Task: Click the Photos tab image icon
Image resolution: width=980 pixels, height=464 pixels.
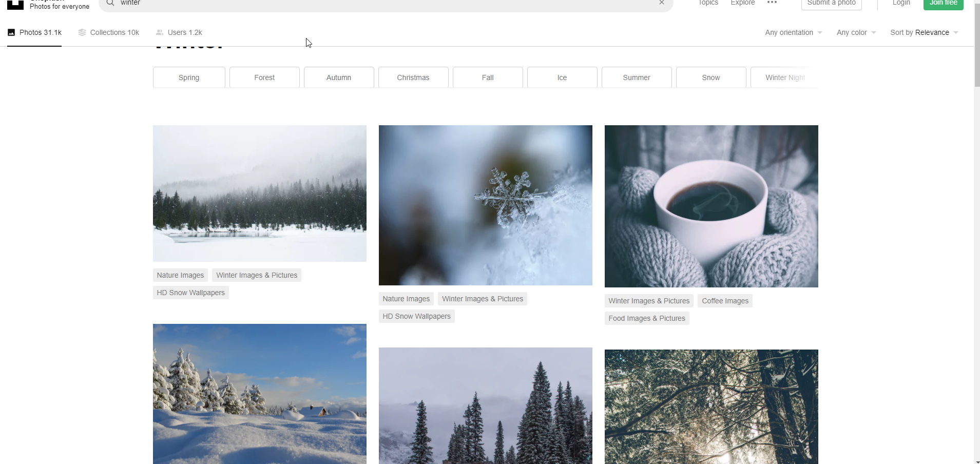Action: click(11, 32)
